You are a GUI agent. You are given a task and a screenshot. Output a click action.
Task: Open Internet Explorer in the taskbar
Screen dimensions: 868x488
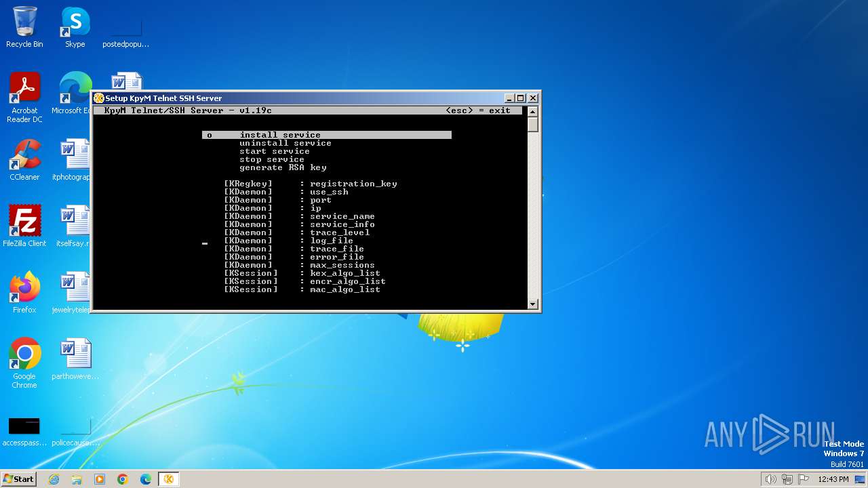click(x=54, y=479)
